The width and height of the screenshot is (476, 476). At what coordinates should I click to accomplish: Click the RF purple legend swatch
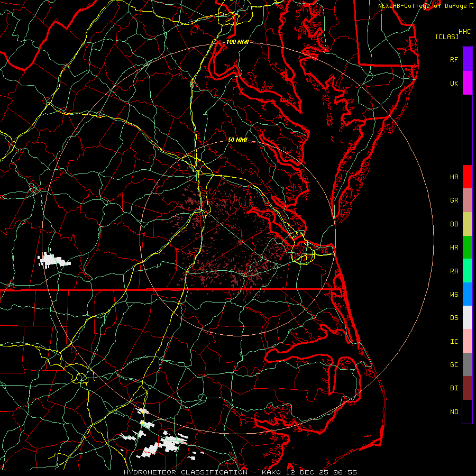click(x=467, y=59)
